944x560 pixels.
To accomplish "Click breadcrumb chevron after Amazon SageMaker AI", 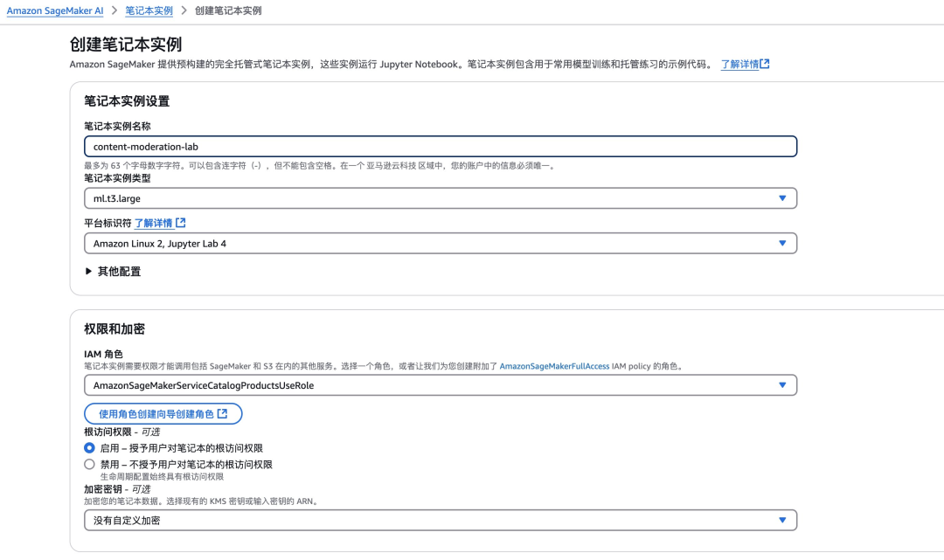I will (115, 10).
